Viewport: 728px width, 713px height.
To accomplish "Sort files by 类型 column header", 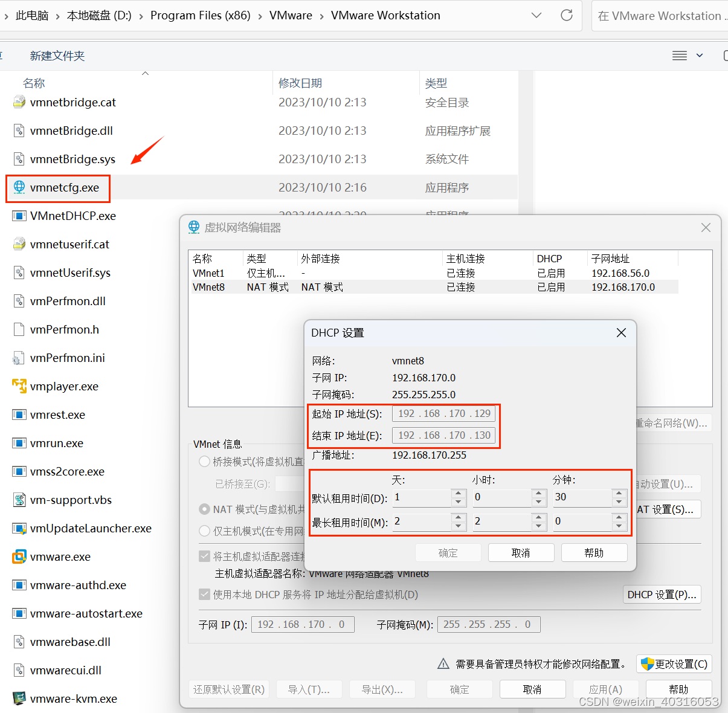I will 436,83.
